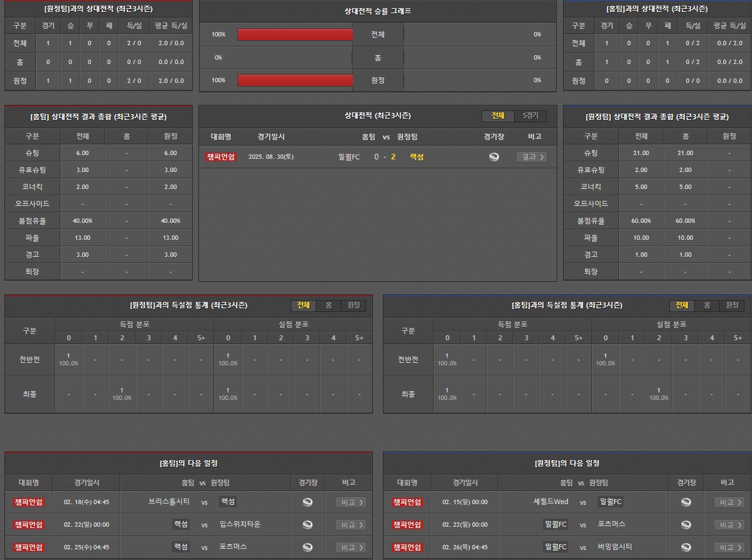Expand 결과 for the 밀월FC 0-2 렉섬 match

coord(531,157)
